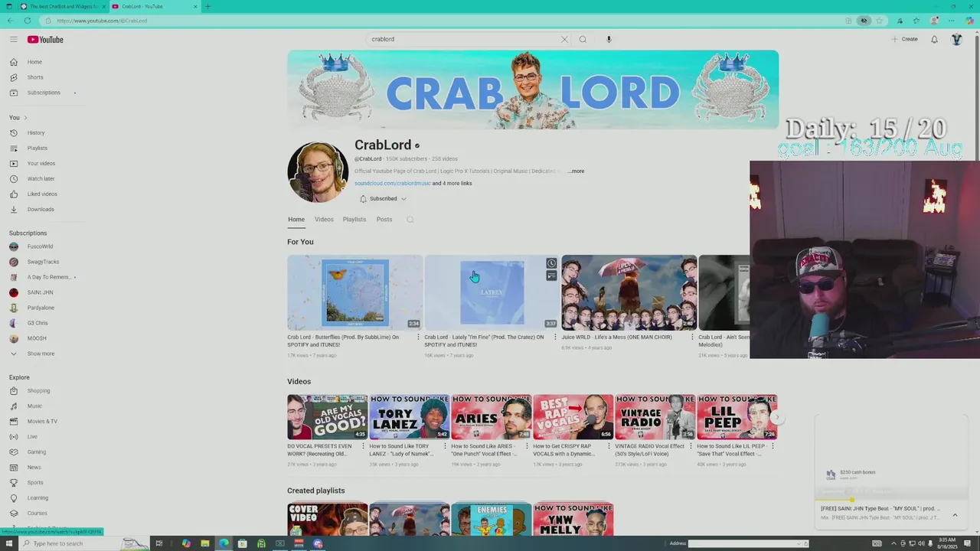The width and height of the screenshot is (980, 551).
Task: Open the YouTube hamburger guide menu
Action: 14,39
